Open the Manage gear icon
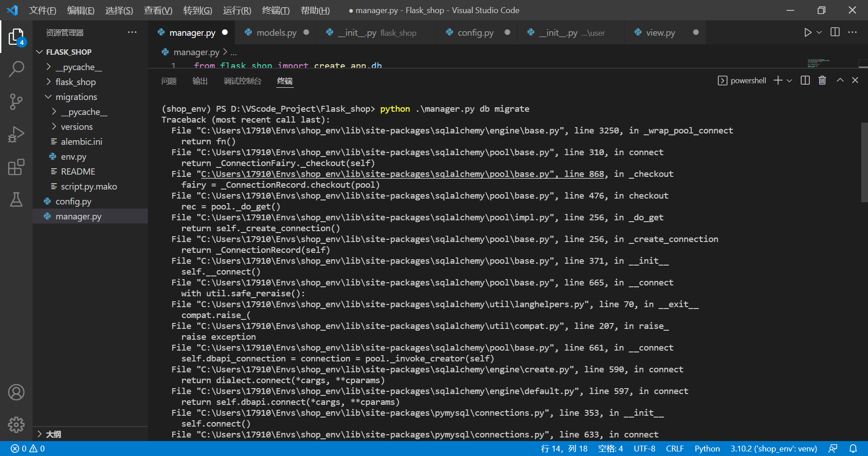This screenshot has height=456, width=868. (x=16, y=424)
